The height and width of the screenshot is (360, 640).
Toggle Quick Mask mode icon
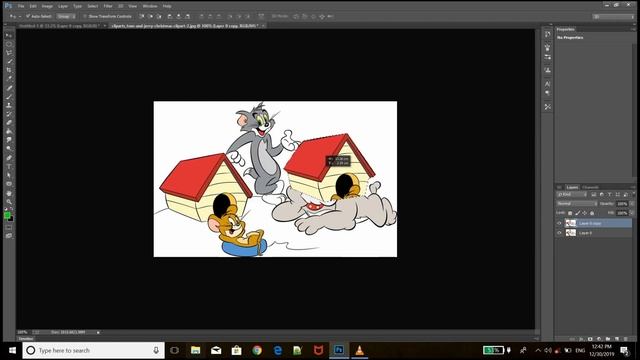[x=9, y=227]
